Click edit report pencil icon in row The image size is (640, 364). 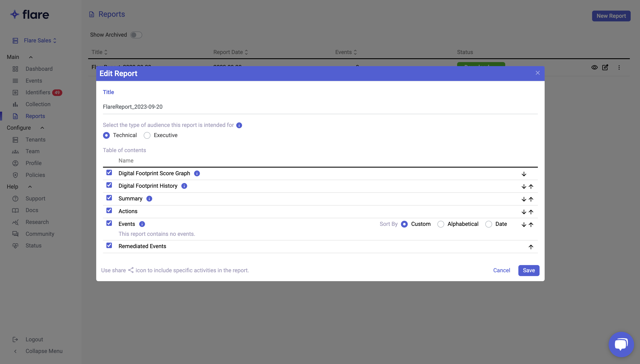pyautogui.click(x=605, y=67)
